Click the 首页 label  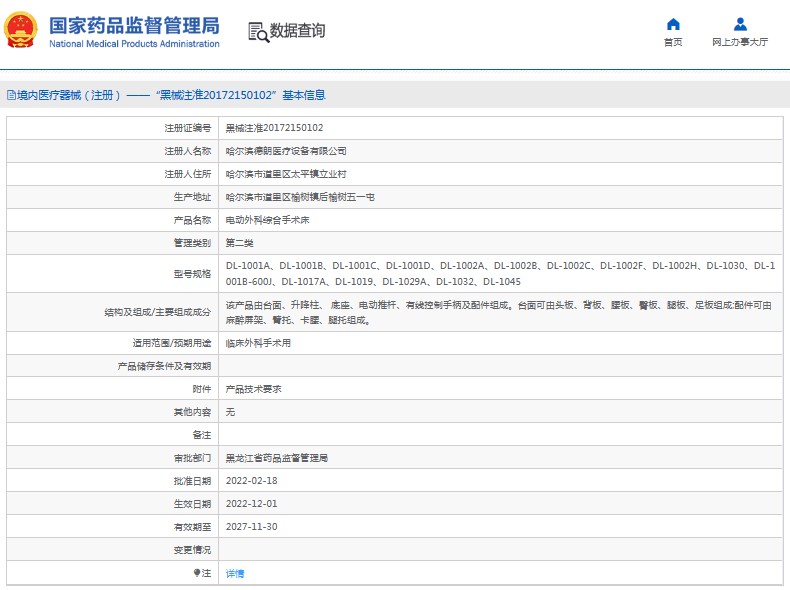coord(673,42)
